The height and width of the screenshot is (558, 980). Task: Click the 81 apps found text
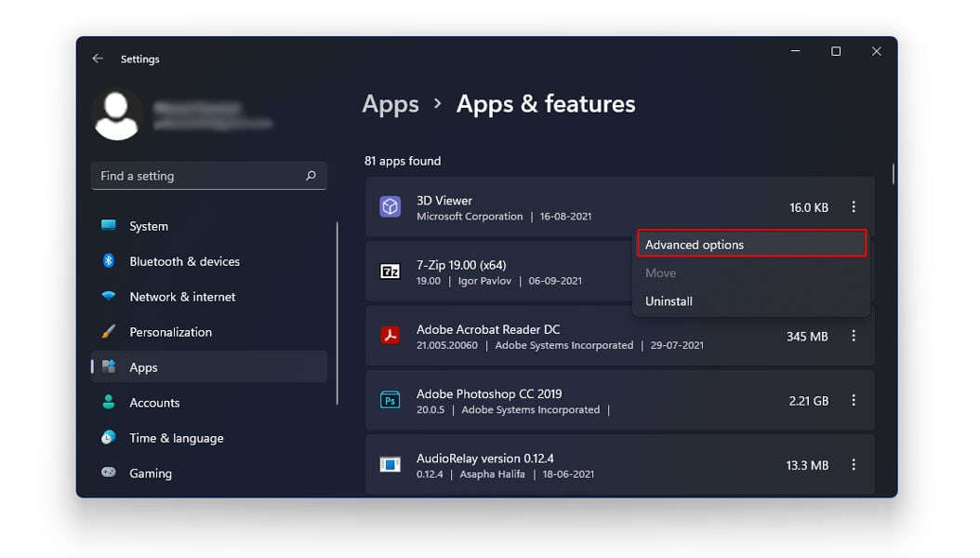[x=403, y=161]
